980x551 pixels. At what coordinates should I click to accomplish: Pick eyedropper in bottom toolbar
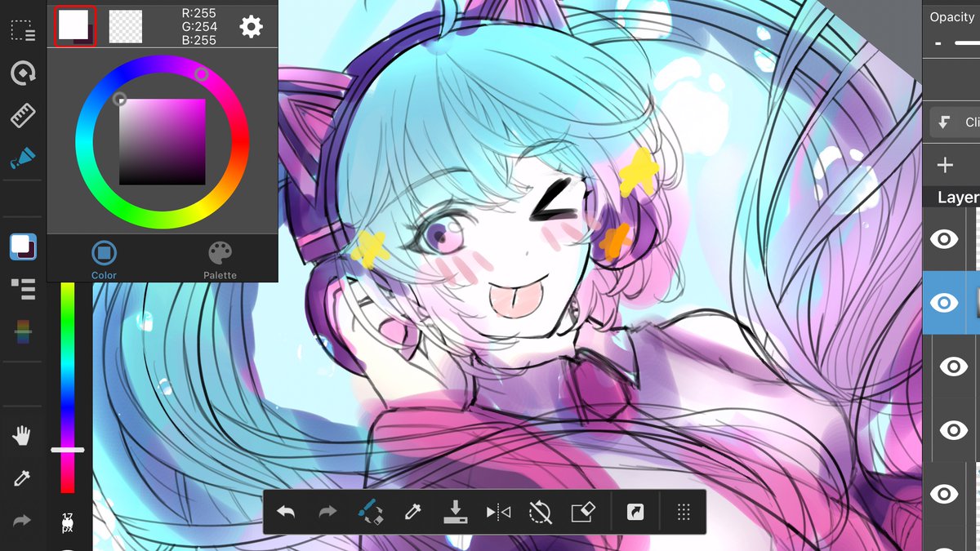[x=413, y=512]
